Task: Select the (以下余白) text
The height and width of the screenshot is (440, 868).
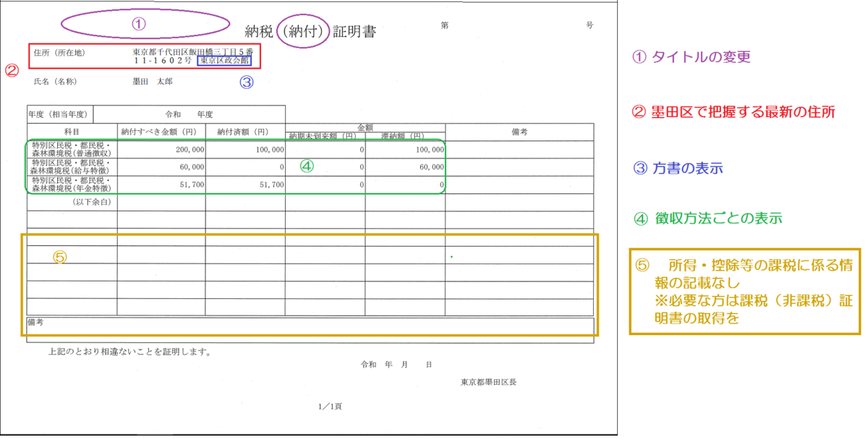Action: (x=92, y=202)
